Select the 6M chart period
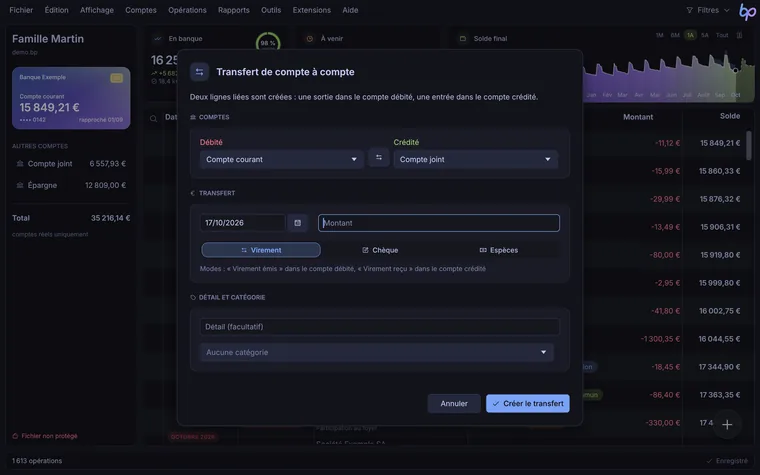The image size is (760, 475). [x=675, y=35]
